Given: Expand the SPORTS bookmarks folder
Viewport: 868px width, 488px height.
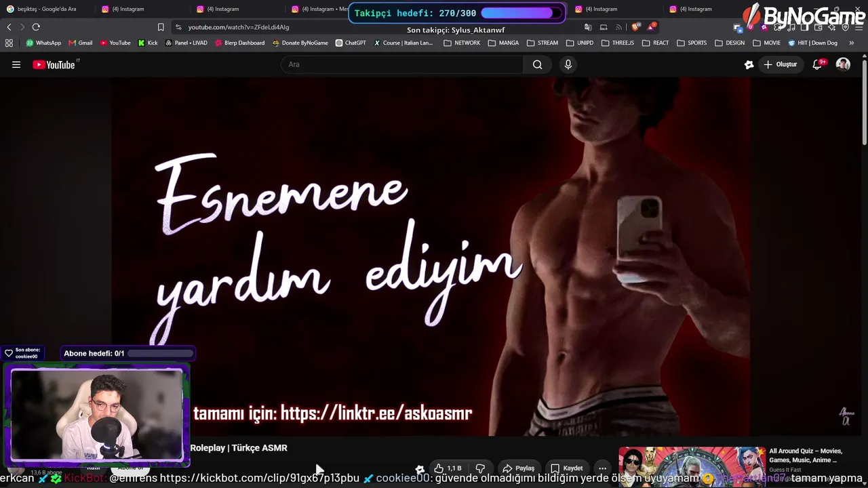Looking at the screenshot, I should [x=692, y=43].
